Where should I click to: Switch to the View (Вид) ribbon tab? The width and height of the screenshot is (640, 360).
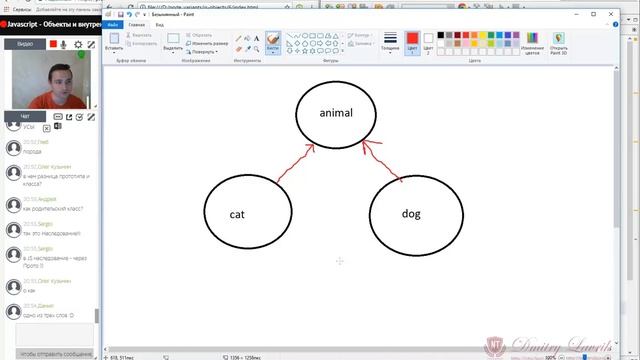click(x=160, y=25)
